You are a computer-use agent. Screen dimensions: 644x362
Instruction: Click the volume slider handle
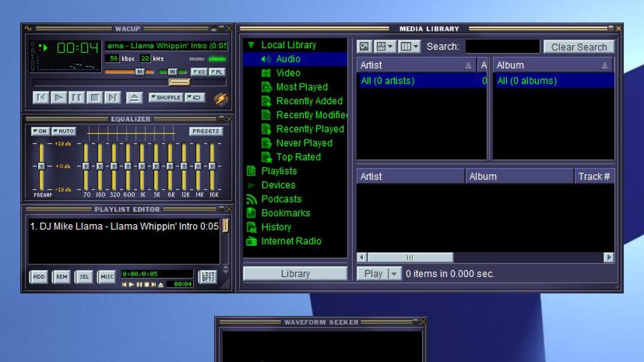[140, 72]
